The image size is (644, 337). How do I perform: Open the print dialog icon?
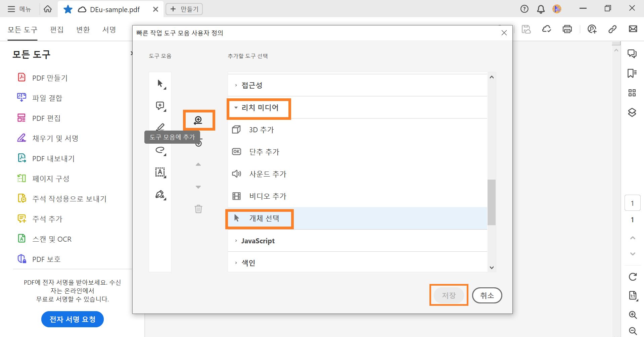pyautogui.click(x=567, y=29)
